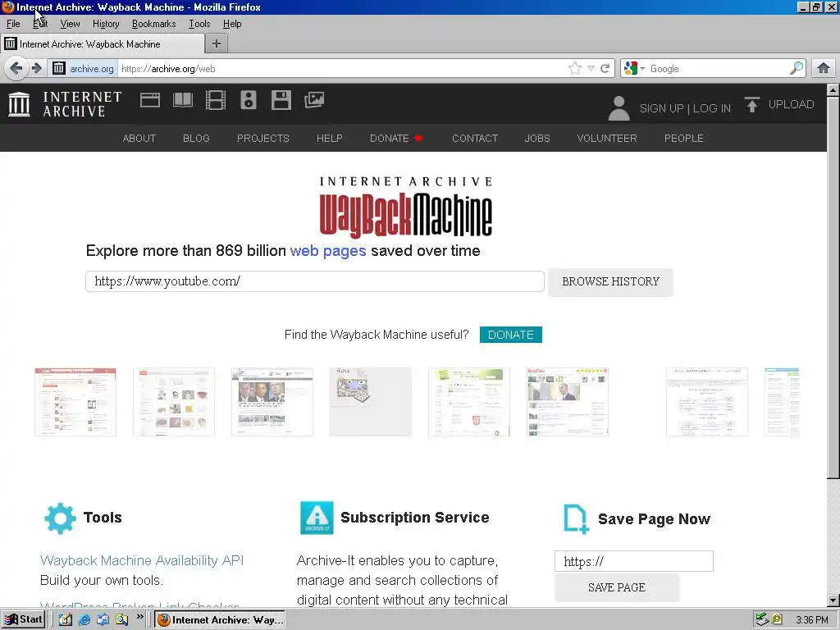Click the Firefox Back arrow button

[x=16, y=69]
